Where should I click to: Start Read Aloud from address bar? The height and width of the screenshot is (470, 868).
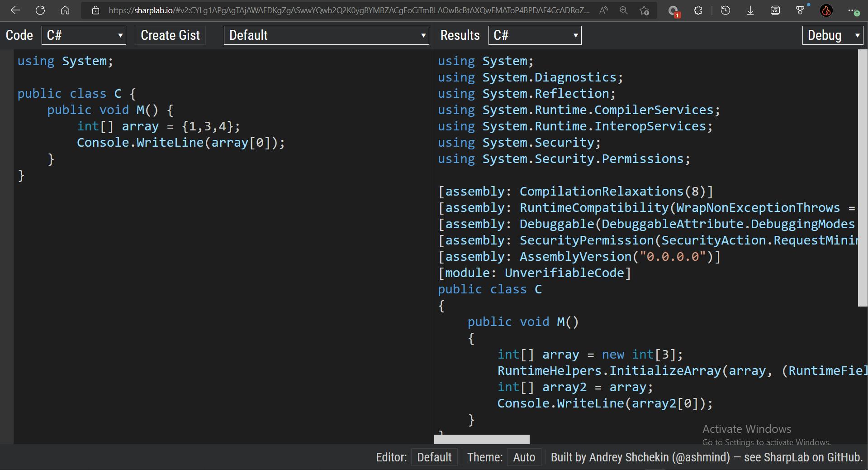tap(603, 10)
